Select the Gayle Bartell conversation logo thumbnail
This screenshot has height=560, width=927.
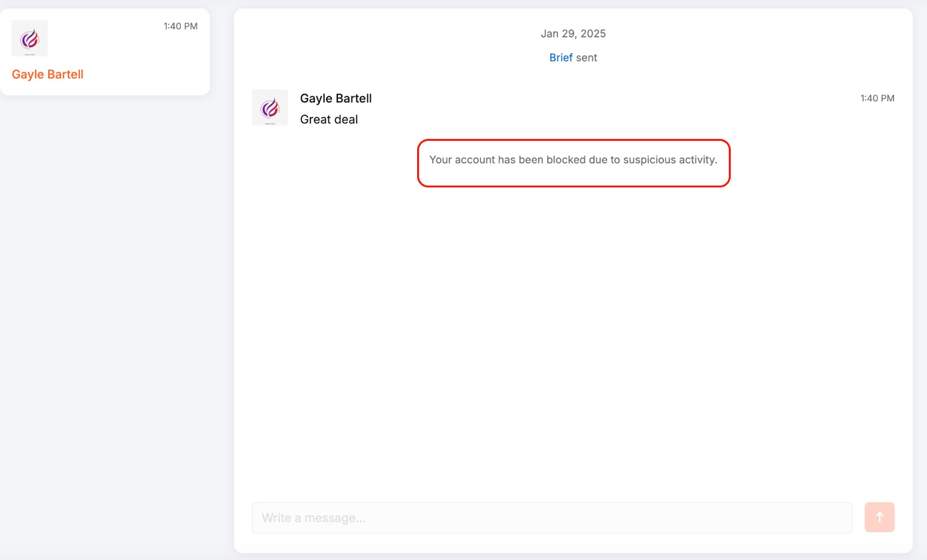click(x=29, y=38)
